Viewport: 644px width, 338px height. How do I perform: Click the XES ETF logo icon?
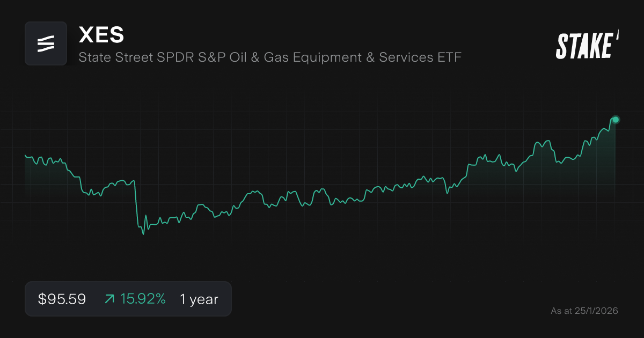pos(46,43)
